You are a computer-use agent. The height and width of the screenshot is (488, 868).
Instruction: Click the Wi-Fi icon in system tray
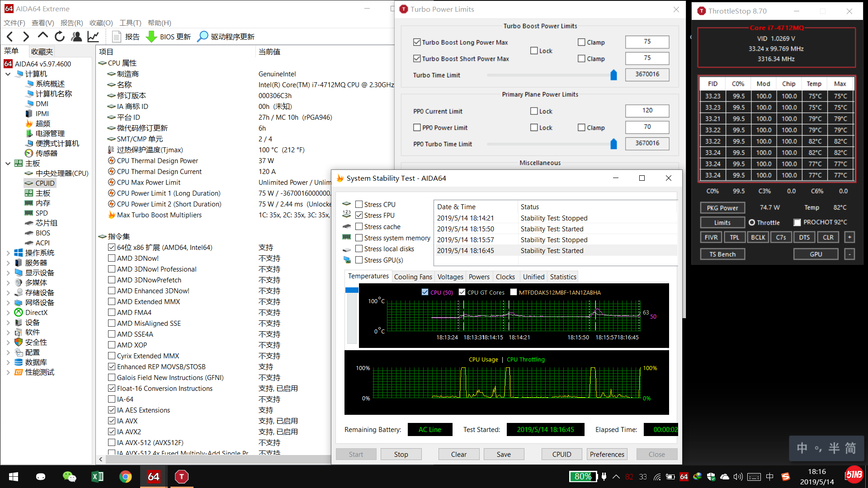pyautogui.click(x=657, y=477)
